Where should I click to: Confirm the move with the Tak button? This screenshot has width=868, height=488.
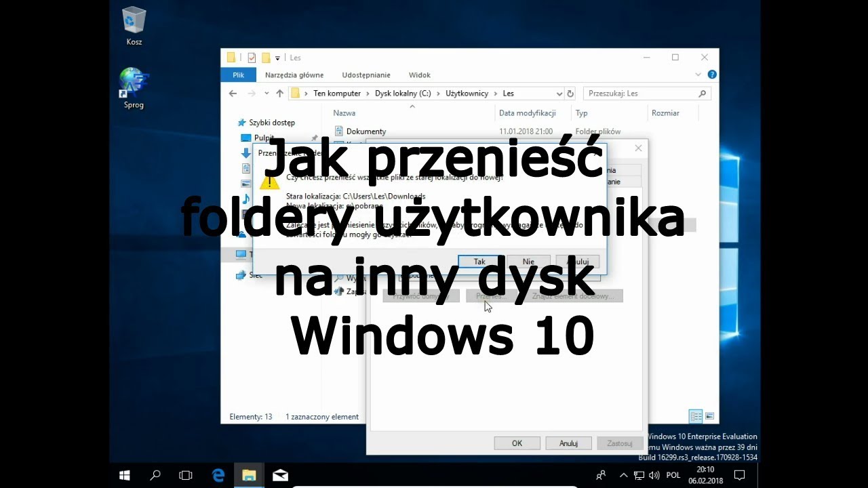[x=479, y=262]
